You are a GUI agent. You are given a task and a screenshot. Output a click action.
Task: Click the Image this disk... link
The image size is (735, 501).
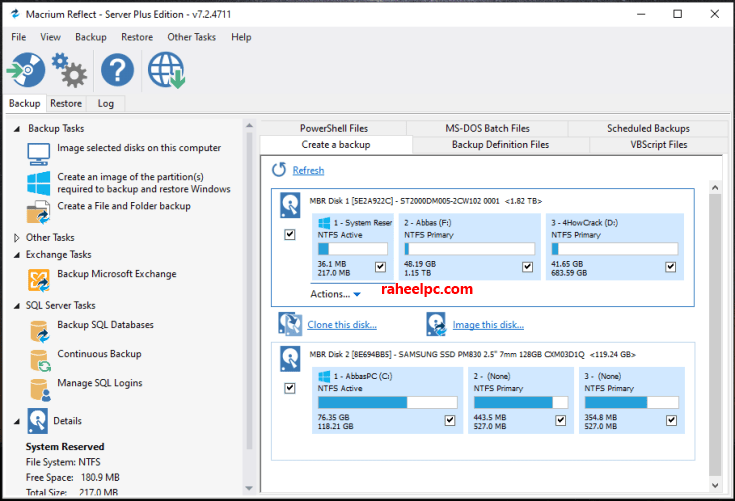(x=488, y=325)
